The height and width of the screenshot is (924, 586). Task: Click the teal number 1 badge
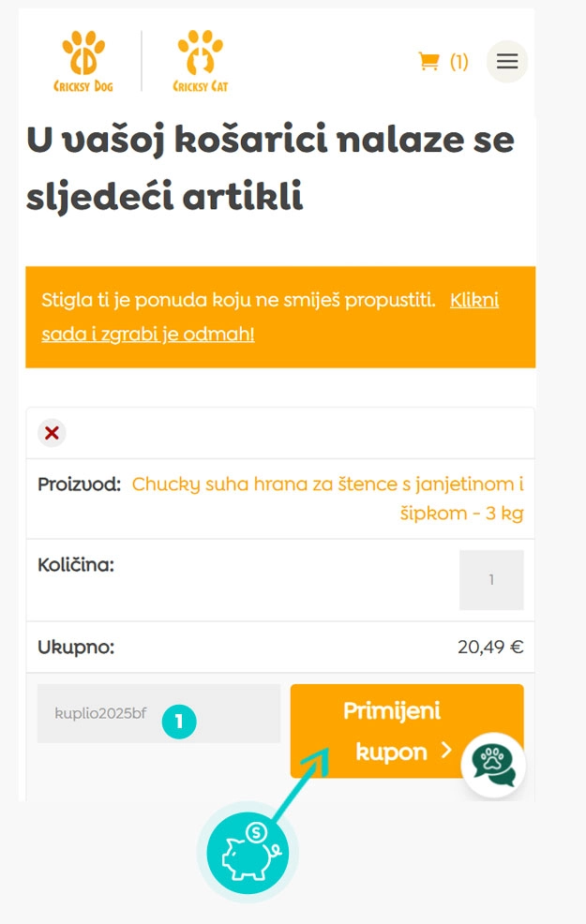pyautogui.click(x=178, y=721)
